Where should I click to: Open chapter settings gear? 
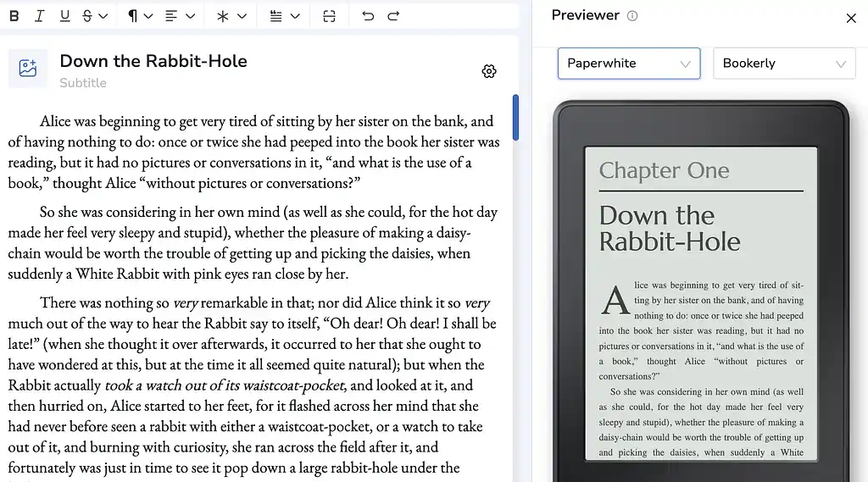(489, 71)
